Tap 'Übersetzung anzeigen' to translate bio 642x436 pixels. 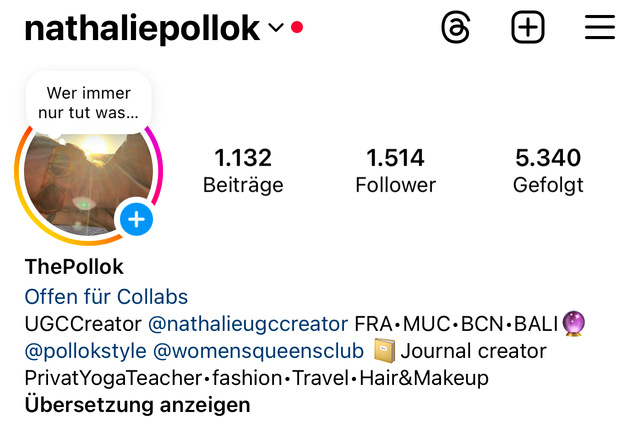[x=138, y=405]
